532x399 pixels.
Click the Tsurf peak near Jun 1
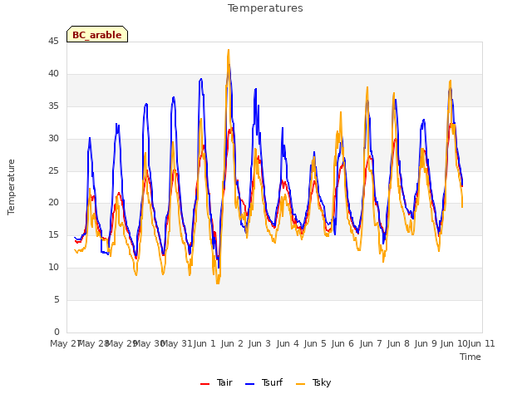coord(201,79)
